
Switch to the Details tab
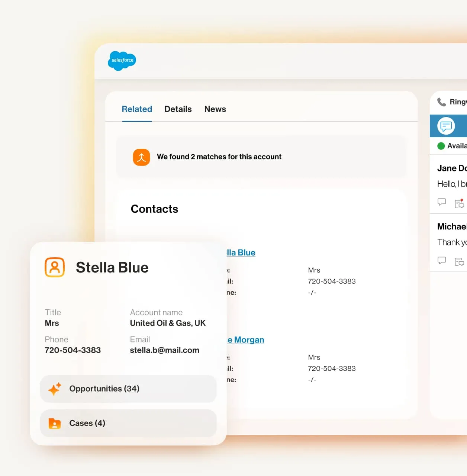point(178,109)
